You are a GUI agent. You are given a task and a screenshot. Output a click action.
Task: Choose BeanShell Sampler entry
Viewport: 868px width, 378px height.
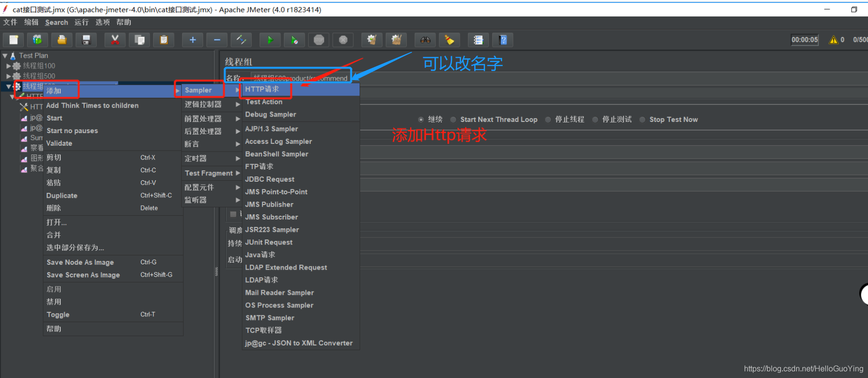tap(301, 154)
